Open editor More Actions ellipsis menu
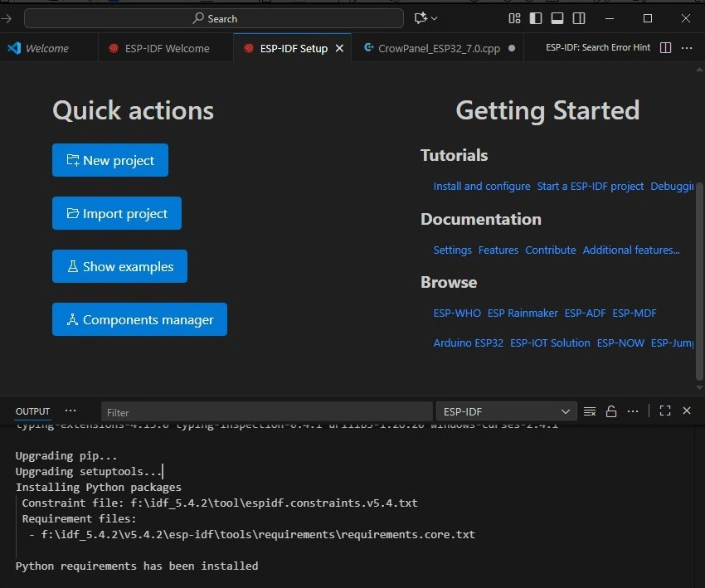 tap(687, 48)
